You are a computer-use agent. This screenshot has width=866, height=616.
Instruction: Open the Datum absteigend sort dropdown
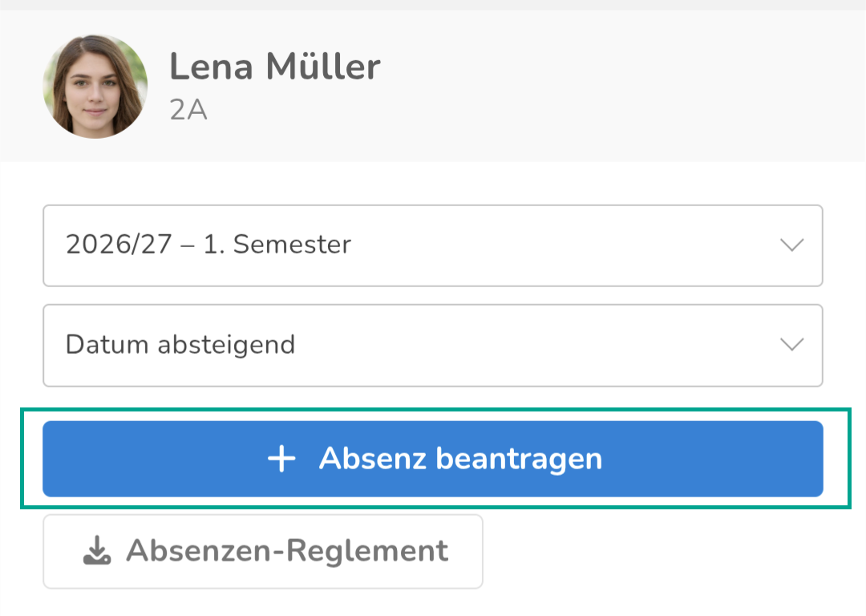click(x=433, y=345)
